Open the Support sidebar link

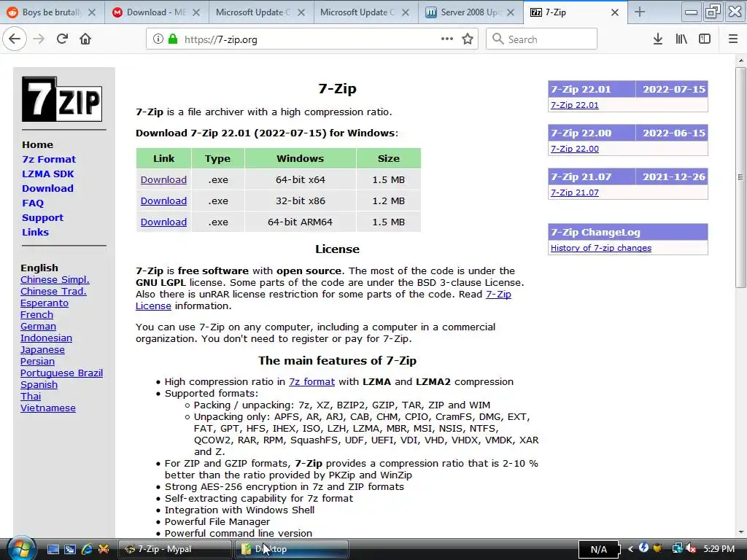click(42, 217)
